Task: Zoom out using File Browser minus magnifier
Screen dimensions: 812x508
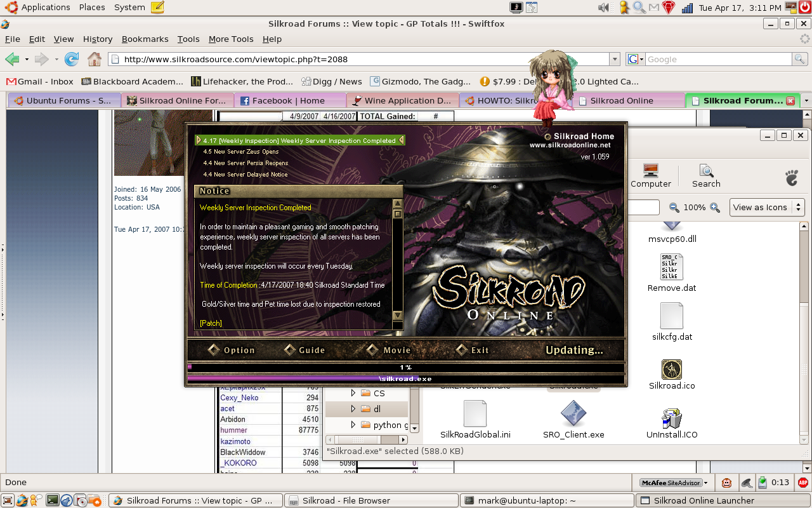Action: point(674,208)
